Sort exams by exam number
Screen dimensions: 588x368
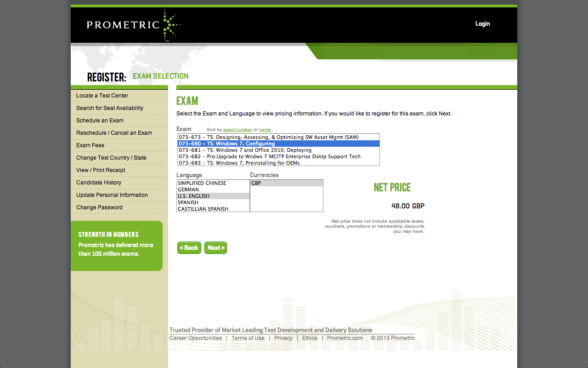pos(237,130)
